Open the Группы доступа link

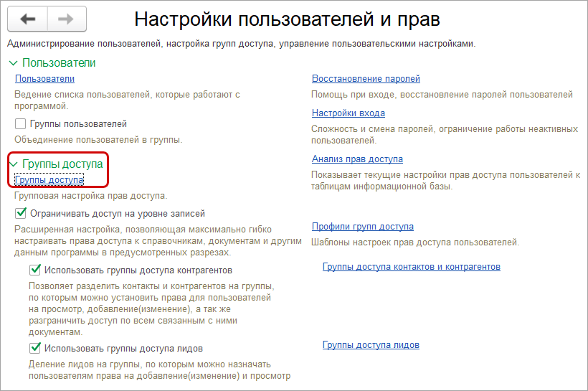[49, 180]
